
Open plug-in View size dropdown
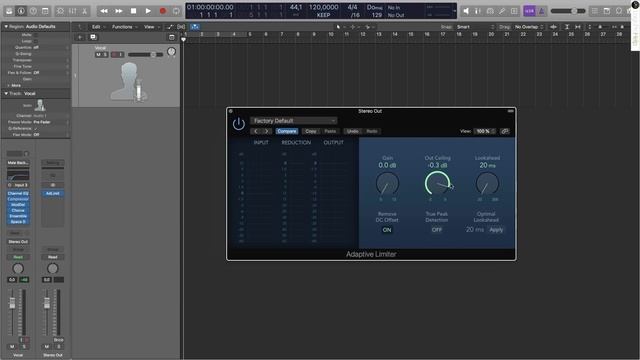tap(485, 131)
